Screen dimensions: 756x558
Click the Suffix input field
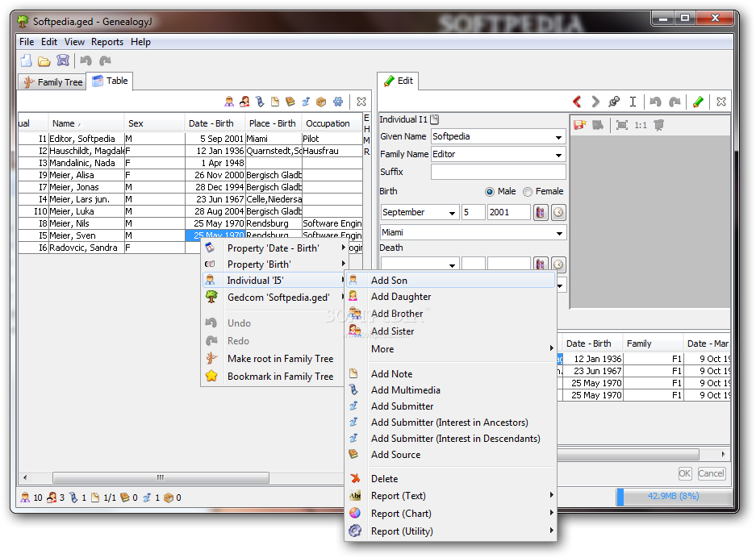[x=498, y=172]
